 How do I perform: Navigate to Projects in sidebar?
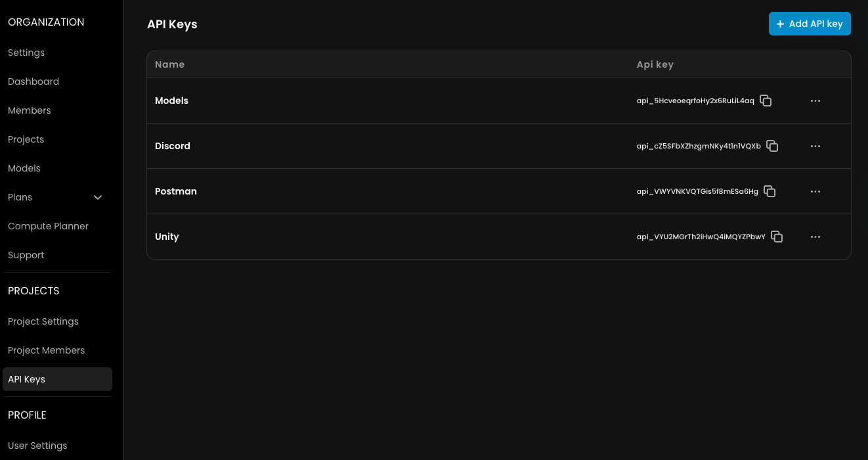(26, 139)
